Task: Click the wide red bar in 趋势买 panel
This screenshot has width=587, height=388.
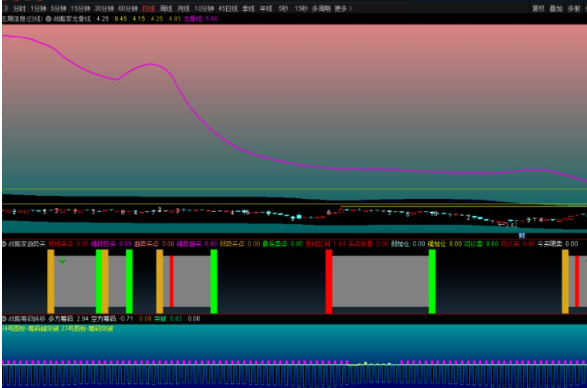Action: [x=329, y=282]
